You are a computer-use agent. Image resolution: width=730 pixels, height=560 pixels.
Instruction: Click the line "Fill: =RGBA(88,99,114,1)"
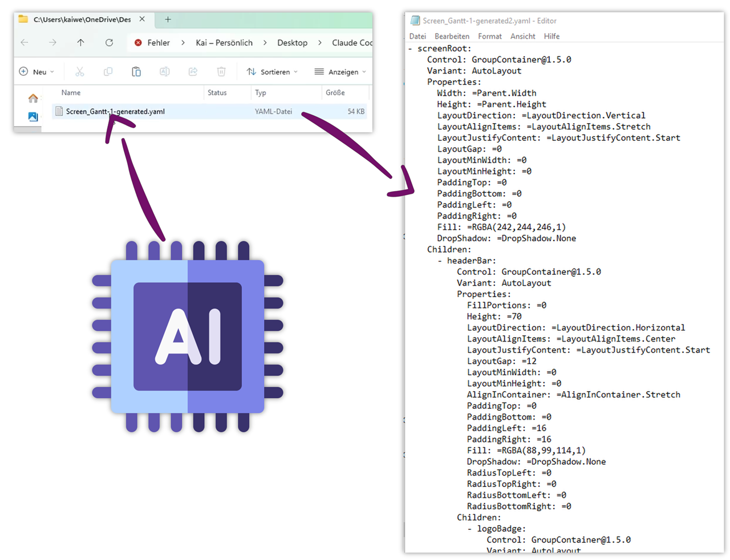coord(526,451)
